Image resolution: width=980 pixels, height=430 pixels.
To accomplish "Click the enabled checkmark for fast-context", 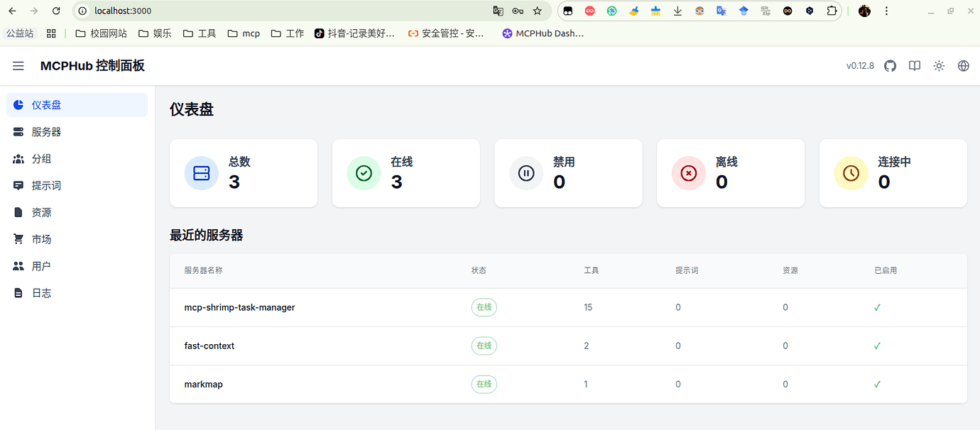I will coord(878,346).
